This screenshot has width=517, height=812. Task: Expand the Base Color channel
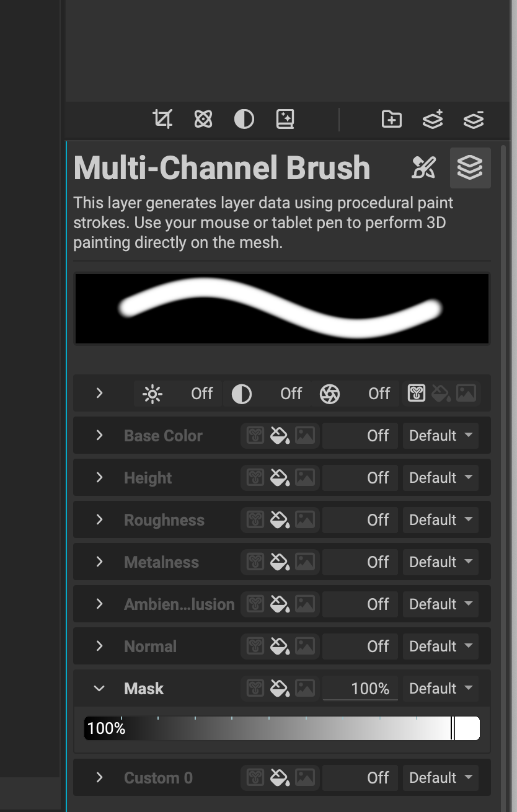pyautogui.click(x=99, y=436)
